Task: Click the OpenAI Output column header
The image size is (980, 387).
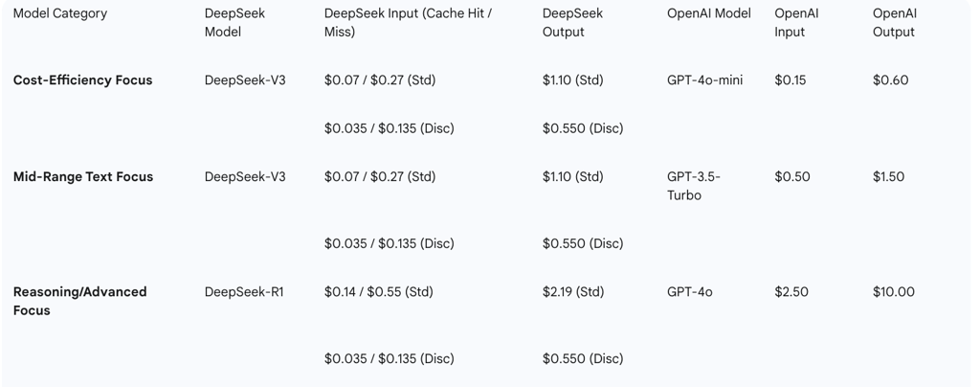Action: (894, 22)
